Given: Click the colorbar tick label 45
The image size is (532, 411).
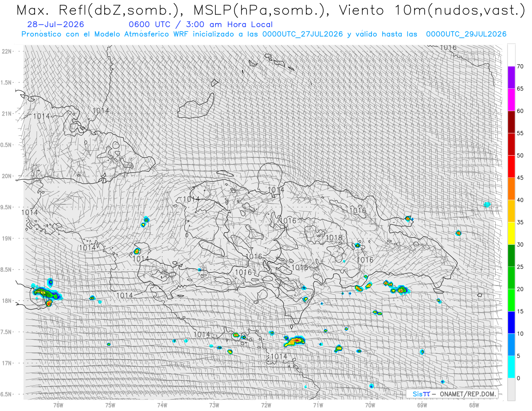Looking at the screenshot, I should click(520, 178).
